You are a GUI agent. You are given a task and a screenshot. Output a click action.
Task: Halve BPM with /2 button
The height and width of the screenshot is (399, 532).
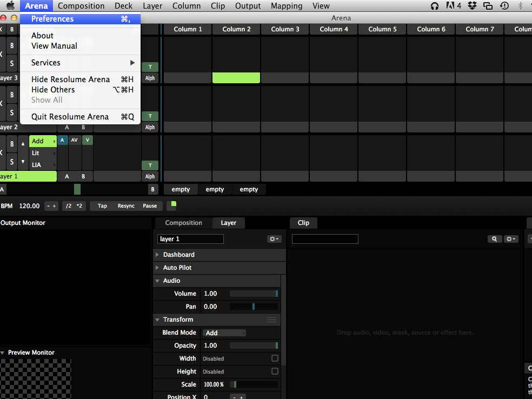69,206
